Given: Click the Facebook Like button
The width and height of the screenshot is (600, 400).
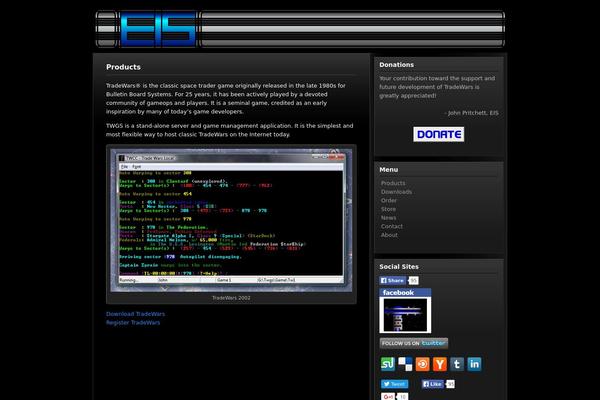Looking at the screenshot, I should click(433, 384).
